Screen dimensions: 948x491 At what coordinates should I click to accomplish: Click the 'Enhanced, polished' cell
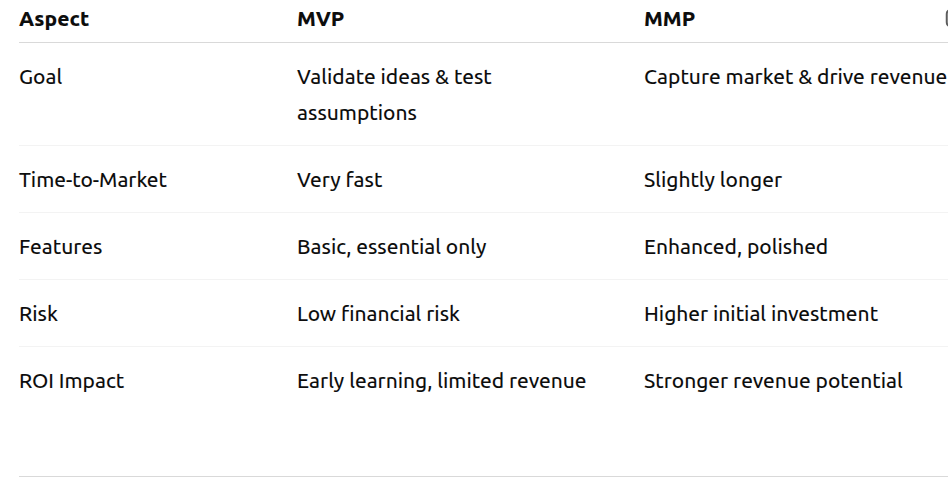pyautogui.click(x=735, y=247)
